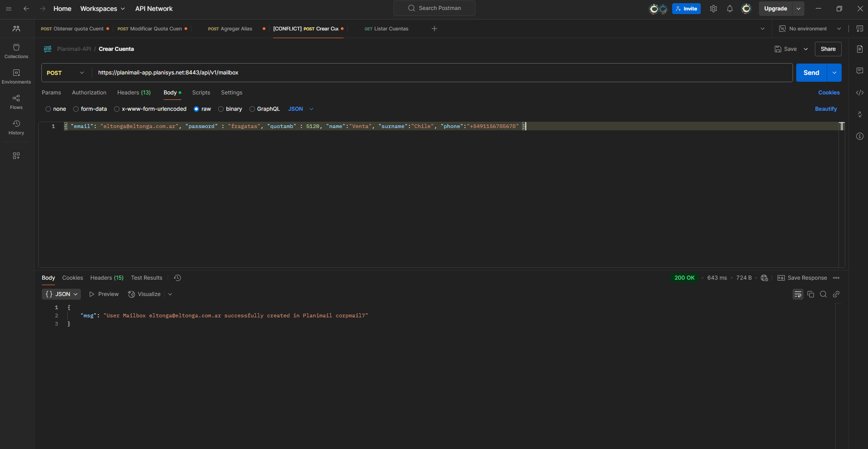The image size is (868, 449).
Task: Open the raw JSON language dropdown
Action: coord(301,109)
